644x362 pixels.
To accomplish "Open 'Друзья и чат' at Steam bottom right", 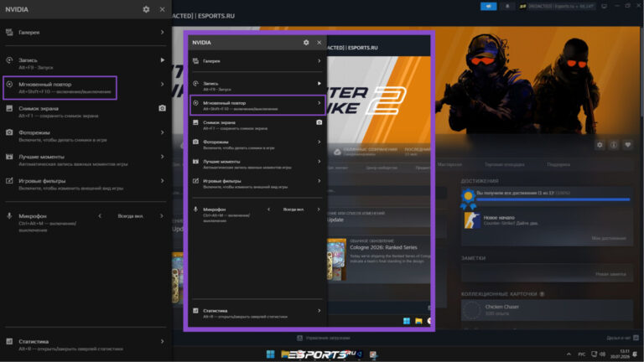I will click(x=622, y=339).
